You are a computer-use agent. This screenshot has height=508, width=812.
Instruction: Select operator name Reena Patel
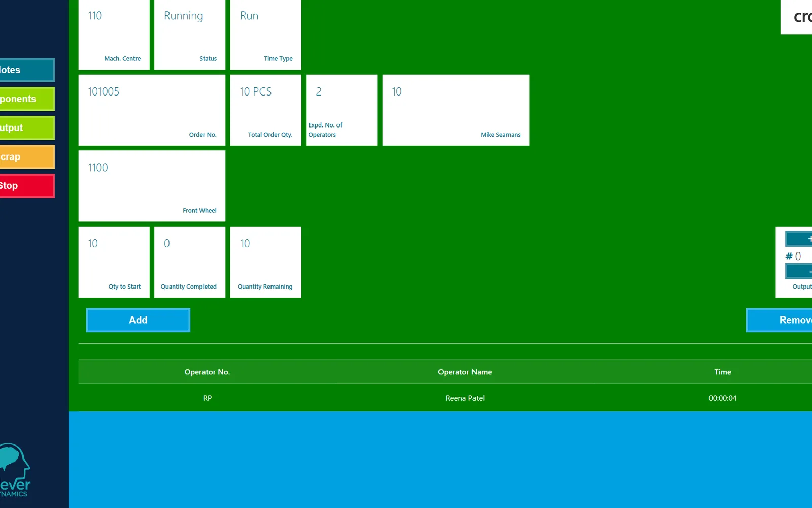coord(465,398)
